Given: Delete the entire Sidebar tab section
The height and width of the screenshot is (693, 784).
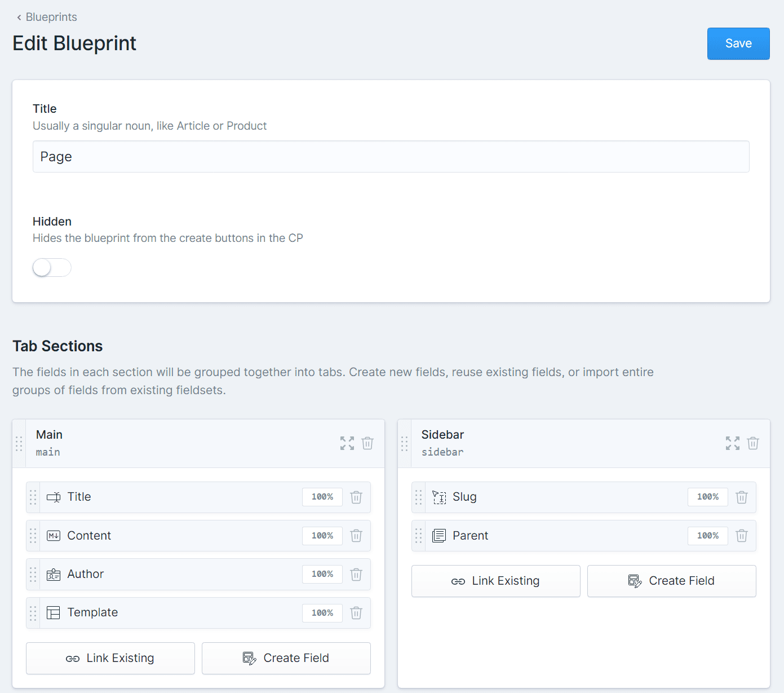Looking at the screenshot, I should [753, 443].
